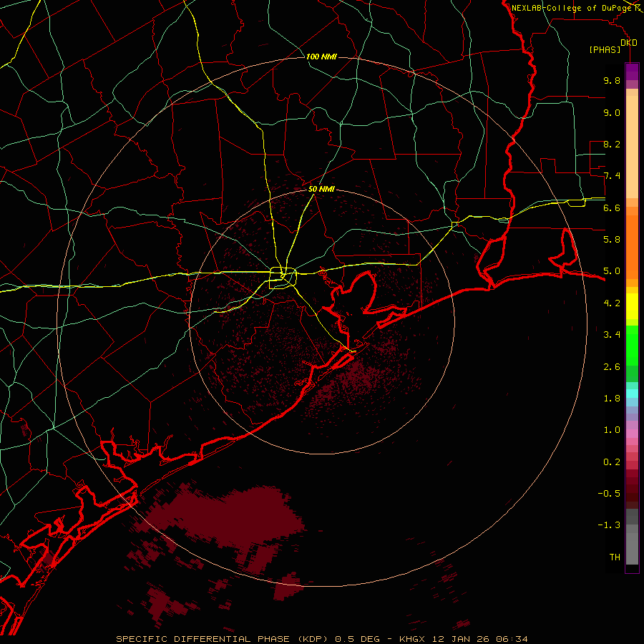This screenshot has height=644, width=644.
Task: Pick the peach color bar segment beside 8.2
Action: point(632,147)
